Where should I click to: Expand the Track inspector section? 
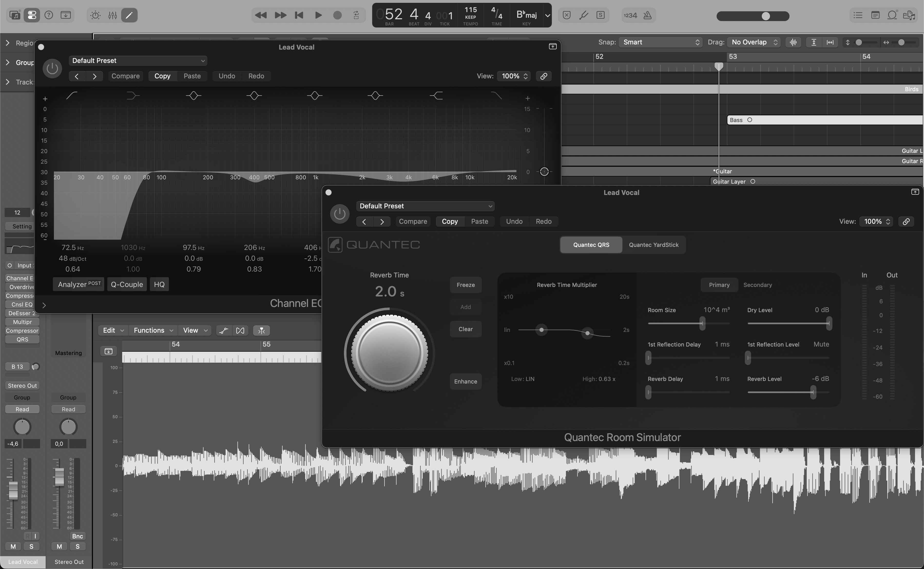point(7,82)
